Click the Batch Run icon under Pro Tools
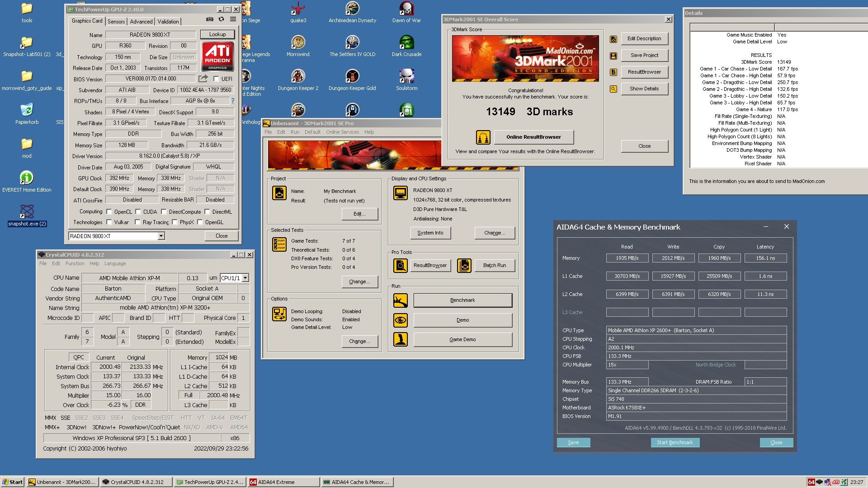This screenshot has width=868, height=488. coord(464,266)
